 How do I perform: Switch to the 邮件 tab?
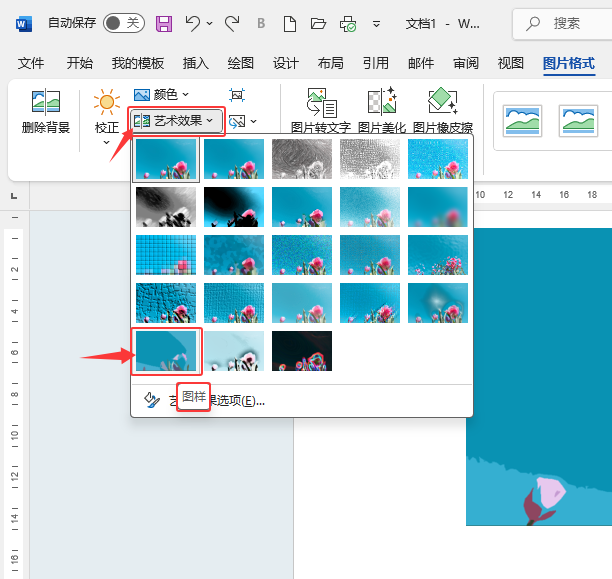[421, 63]
